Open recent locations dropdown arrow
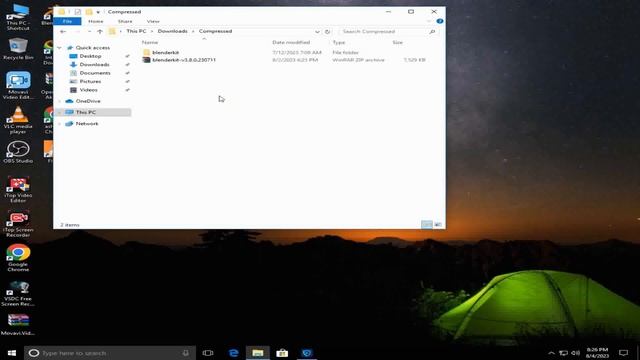640x360 pixels. [x=89, y=31]
